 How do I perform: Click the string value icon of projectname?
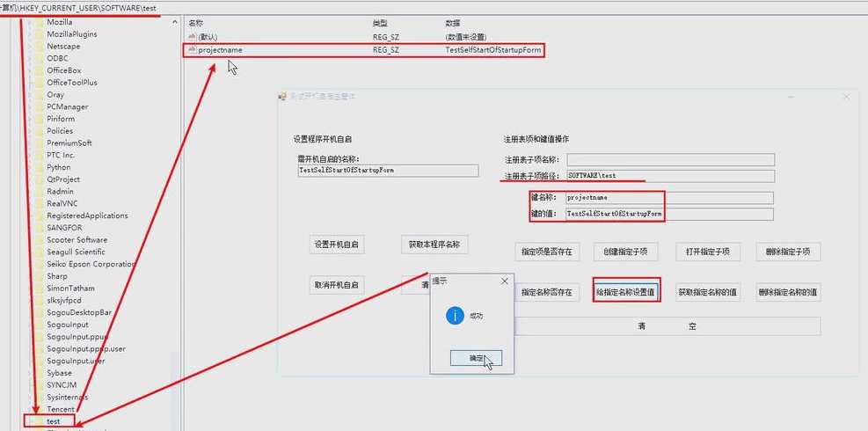click(x=193, y=50)
